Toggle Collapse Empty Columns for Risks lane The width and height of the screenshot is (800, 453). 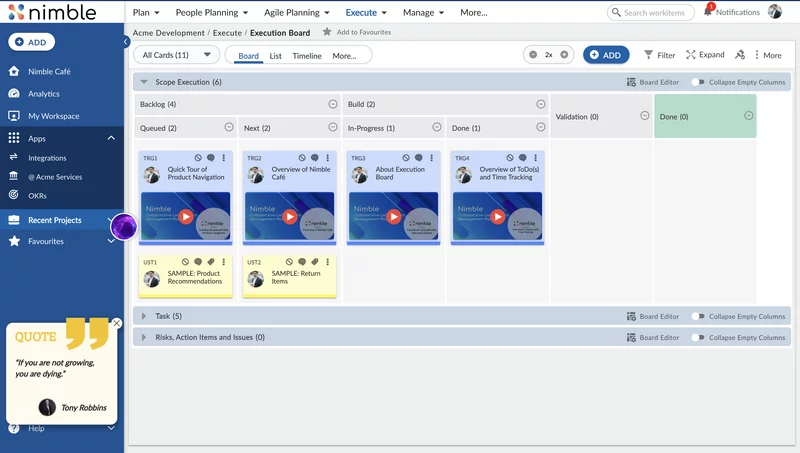697,337
